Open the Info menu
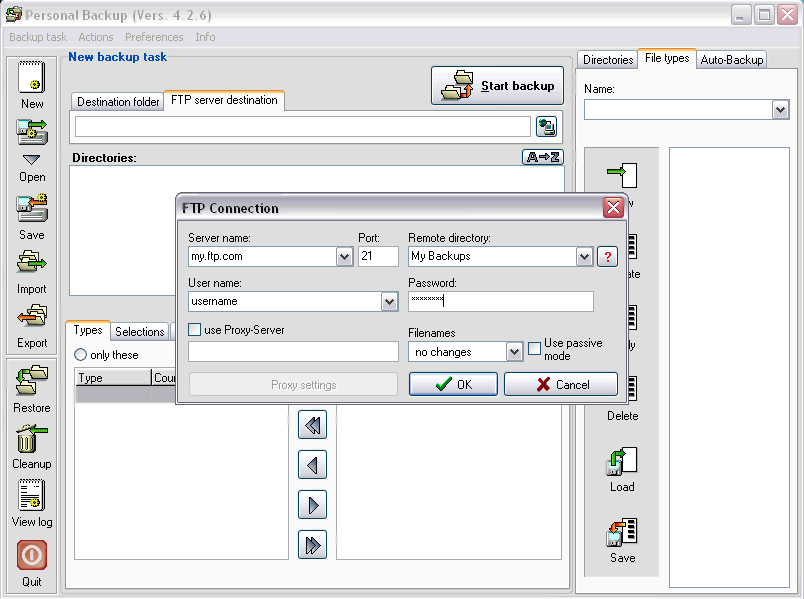 (x=205, y=37)
